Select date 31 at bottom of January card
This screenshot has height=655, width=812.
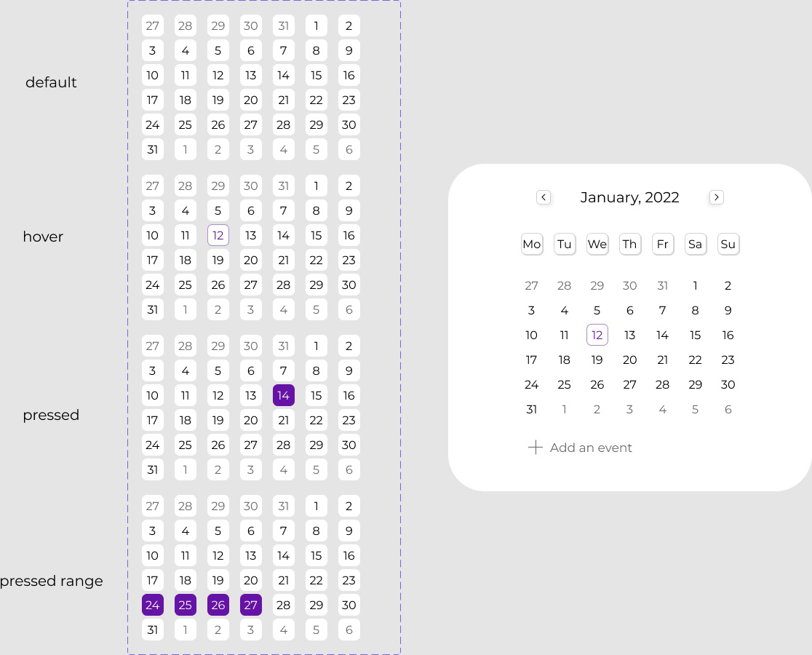[532, 409]
